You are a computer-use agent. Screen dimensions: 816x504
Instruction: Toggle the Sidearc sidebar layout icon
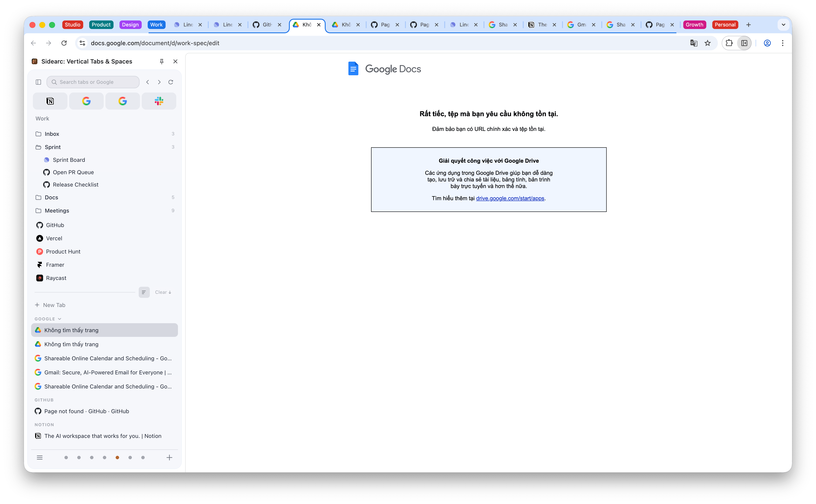tap(38, 82)
